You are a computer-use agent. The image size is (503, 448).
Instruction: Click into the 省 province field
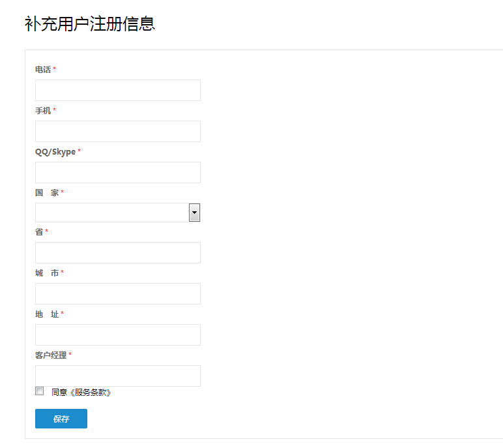coord(117,252)
